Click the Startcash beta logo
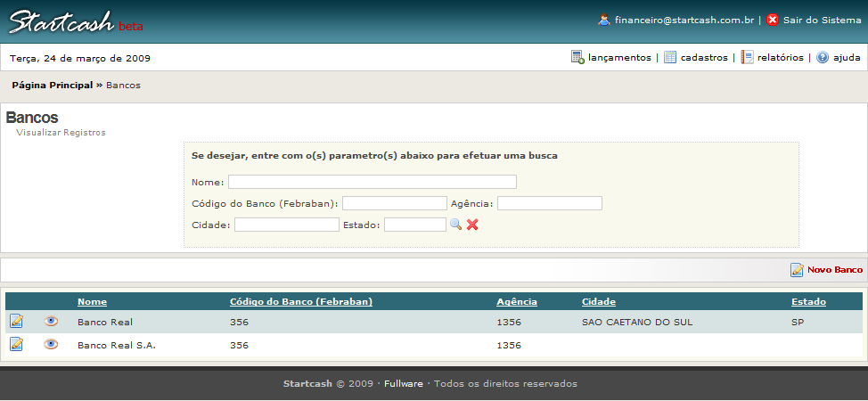This screenshot has width=868, height=401. pyautogui.click(x=75, y=22)
